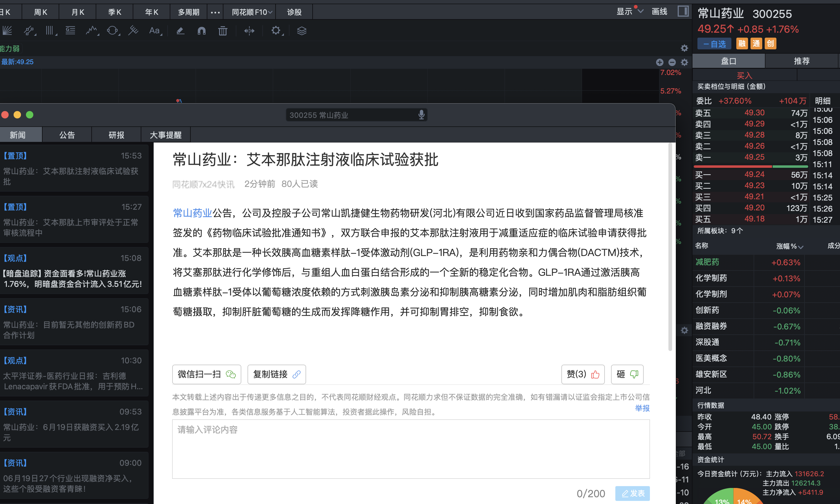Select the eraser tool in drawing toolbar

181,31
